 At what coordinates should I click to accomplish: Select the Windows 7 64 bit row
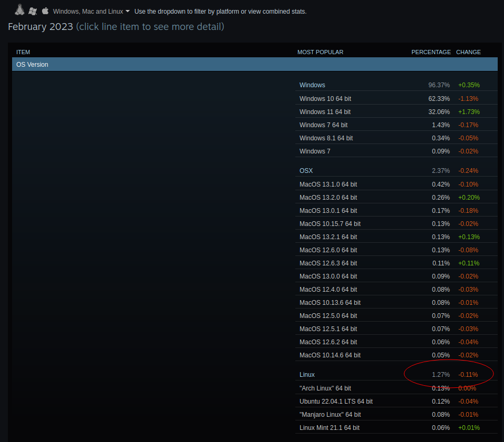396,125
